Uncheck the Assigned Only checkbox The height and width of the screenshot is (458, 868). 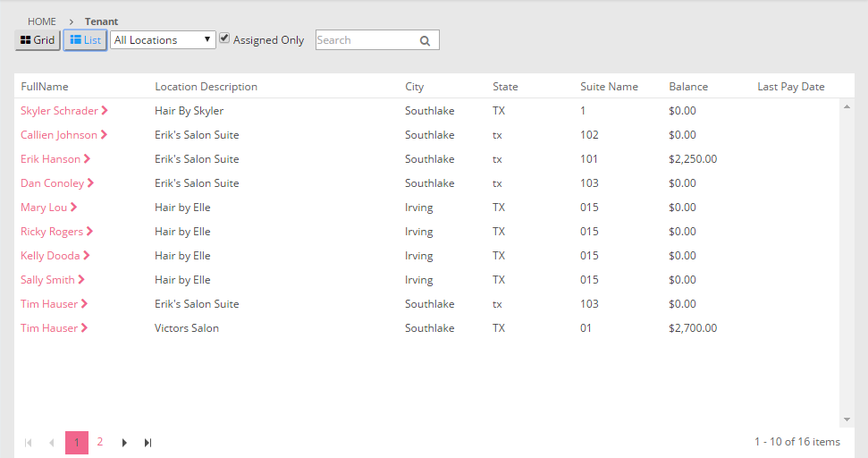pos(225,39)
